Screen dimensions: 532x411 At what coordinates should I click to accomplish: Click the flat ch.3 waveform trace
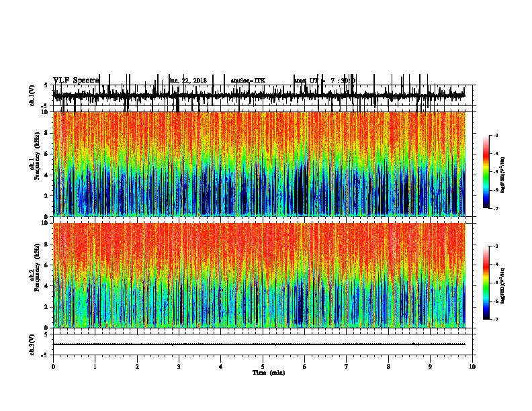(x=259, y=345)
